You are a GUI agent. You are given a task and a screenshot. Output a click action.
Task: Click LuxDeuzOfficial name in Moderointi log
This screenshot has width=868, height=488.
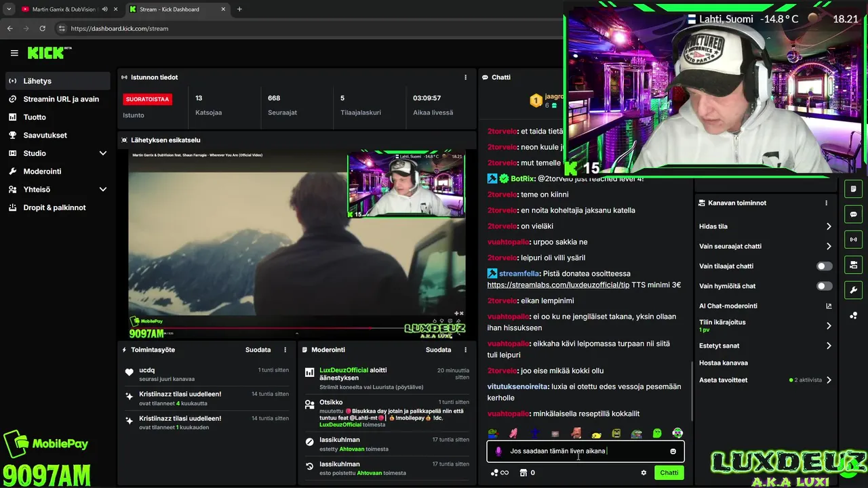[x=344, y=370]
